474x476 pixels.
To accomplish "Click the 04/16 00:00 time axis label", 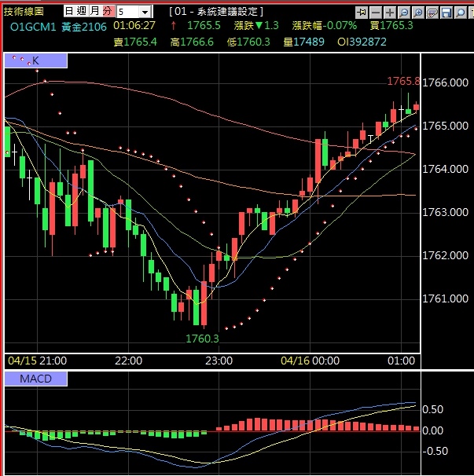I will (x=310, y=361).
